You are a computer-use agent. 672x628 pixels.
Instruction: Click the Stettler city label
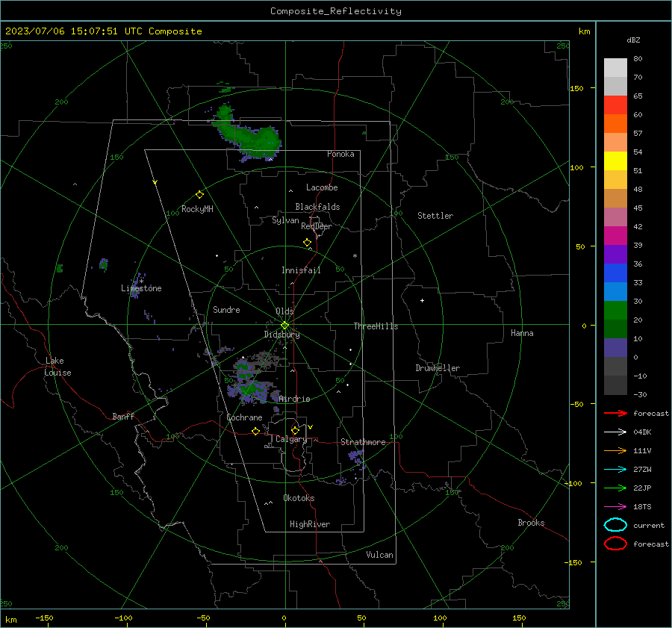click(435, 216)
